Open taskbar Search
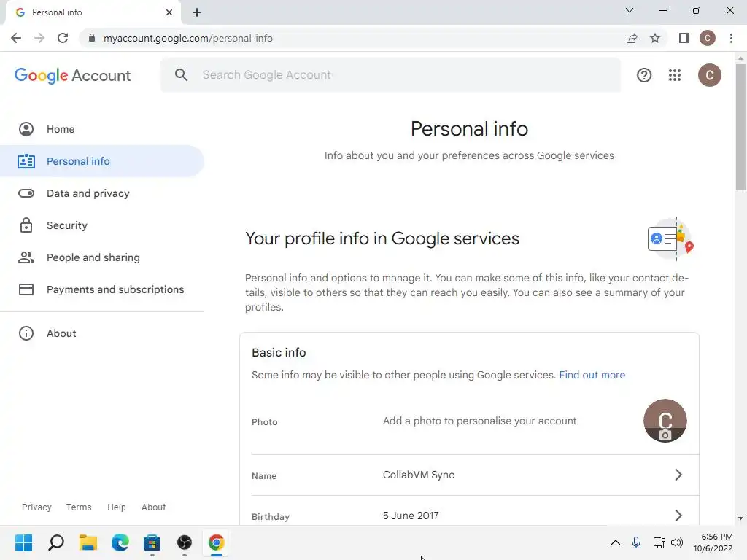 point(56,542)
